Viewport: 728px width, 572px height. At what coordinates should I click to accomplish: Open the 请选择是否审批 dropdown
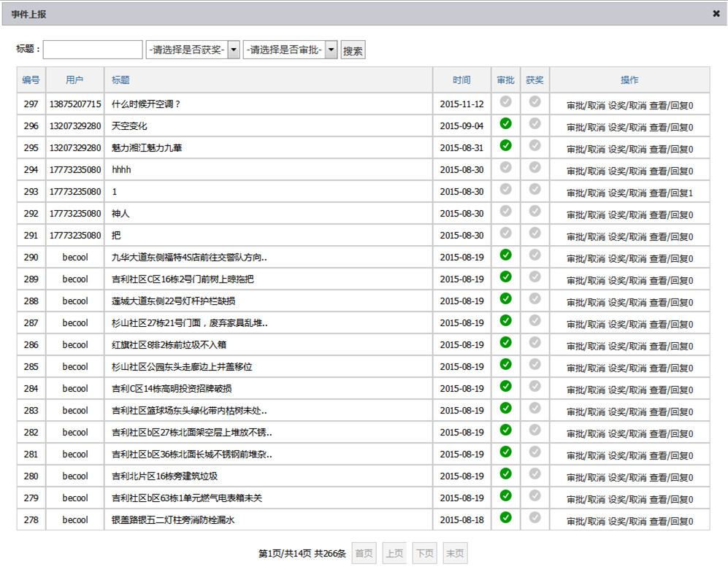point(290,50)
